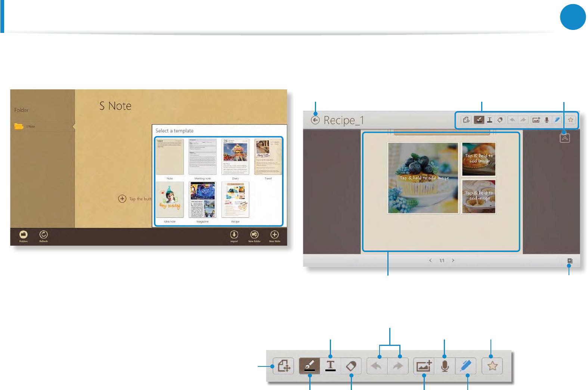Click redo arrow in Recipe_1 top toolbar
The width and height of the screenshot is (588, 390).
[523, 120]
